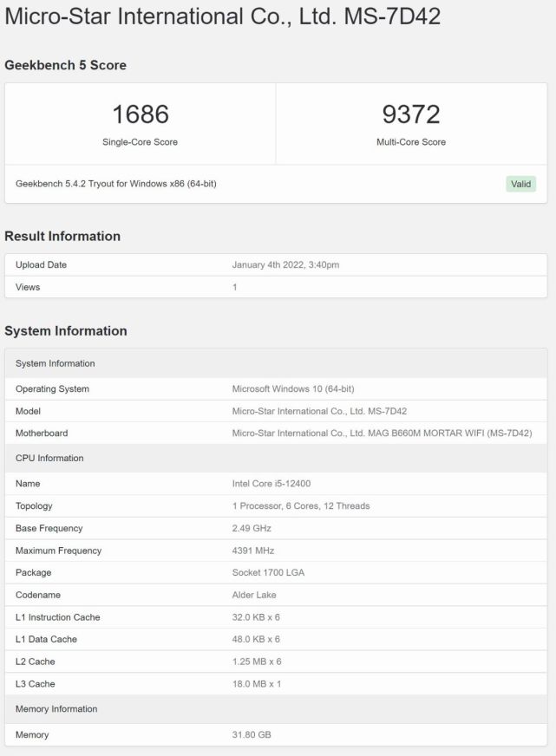Click the Name row label
The height and width of the screenshot is (756, 556).
point(28,484)
